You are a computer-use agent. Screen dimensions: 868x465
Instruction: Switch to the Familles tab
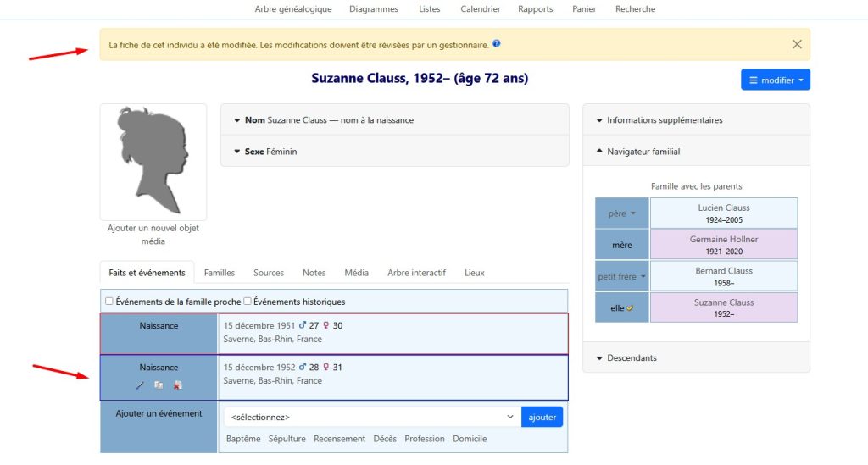coord(220,273)
